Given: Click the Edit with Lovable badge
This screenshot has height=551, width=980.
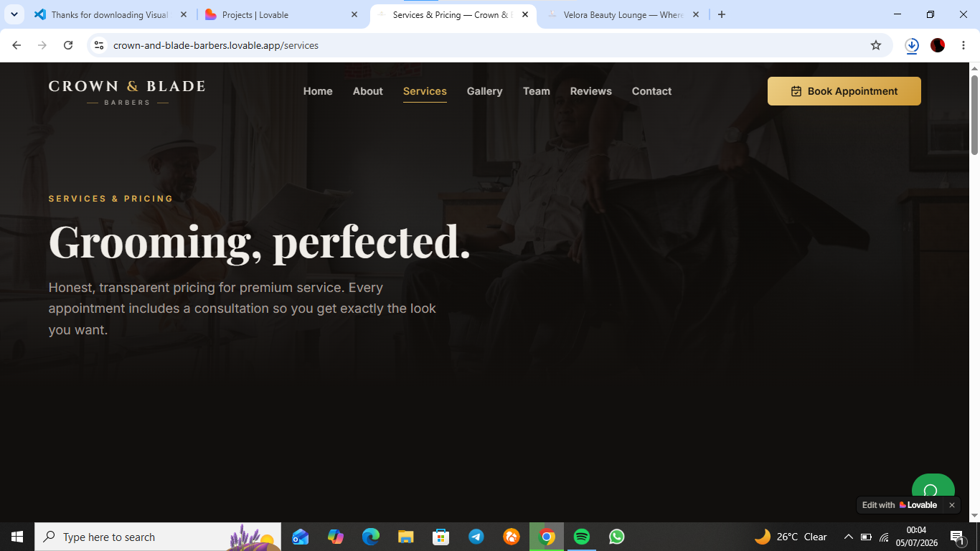Looking at the screenshot, I should pos(900,505).
